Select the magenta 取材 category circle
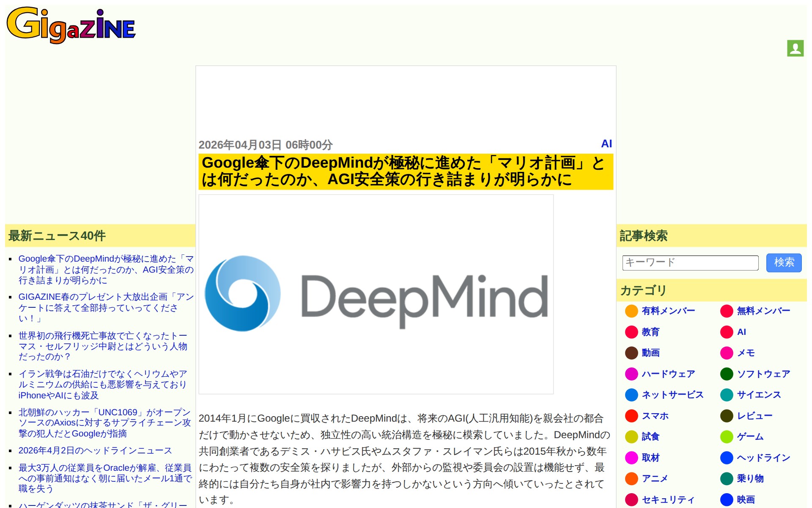 pos(631,458)
